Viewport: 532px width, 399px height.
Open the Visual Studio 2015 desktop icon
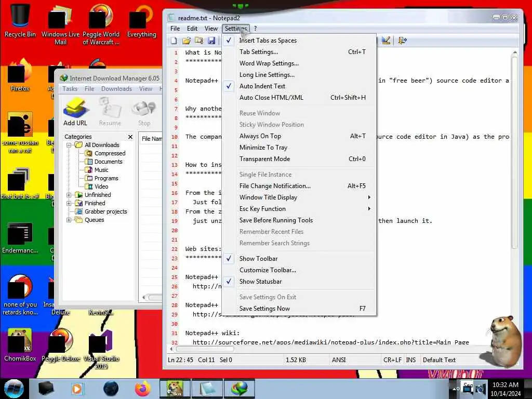tap(101, 350)
